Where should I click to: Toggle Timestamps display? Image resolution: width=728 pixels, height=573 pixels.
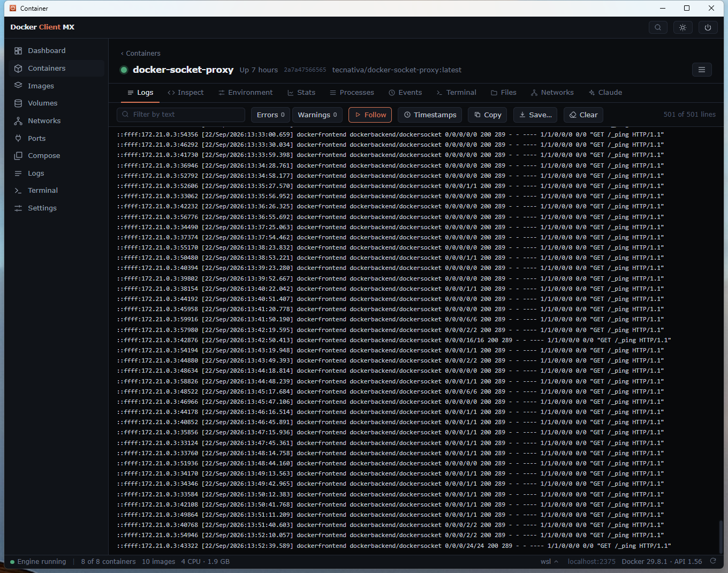click(430, 115)
